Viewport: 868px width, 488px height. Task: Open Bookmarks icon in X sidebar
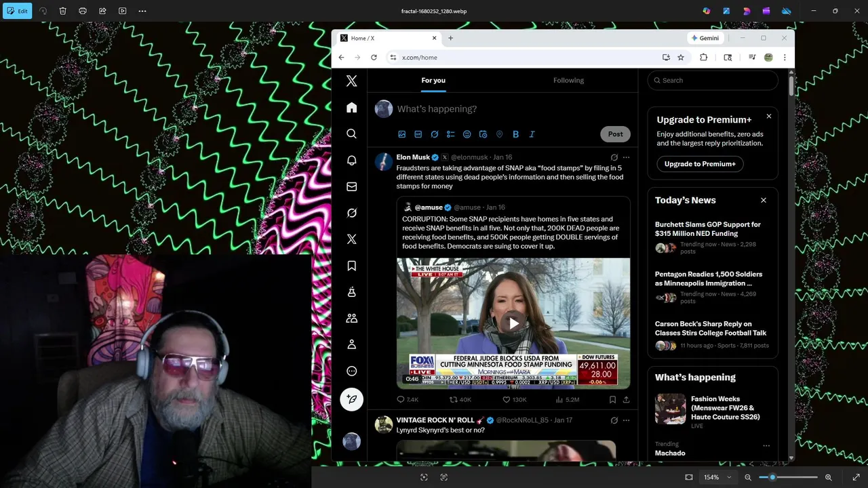pyautogui.click(x=351, y=266)
